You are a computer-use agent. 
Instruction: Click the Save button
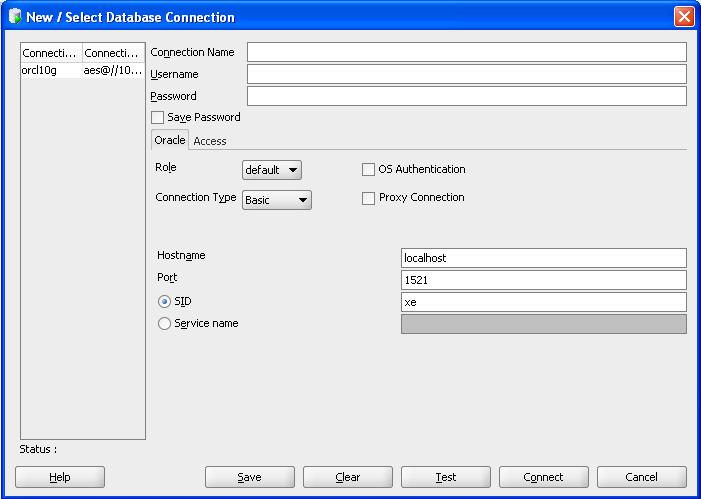pos(249,477)
